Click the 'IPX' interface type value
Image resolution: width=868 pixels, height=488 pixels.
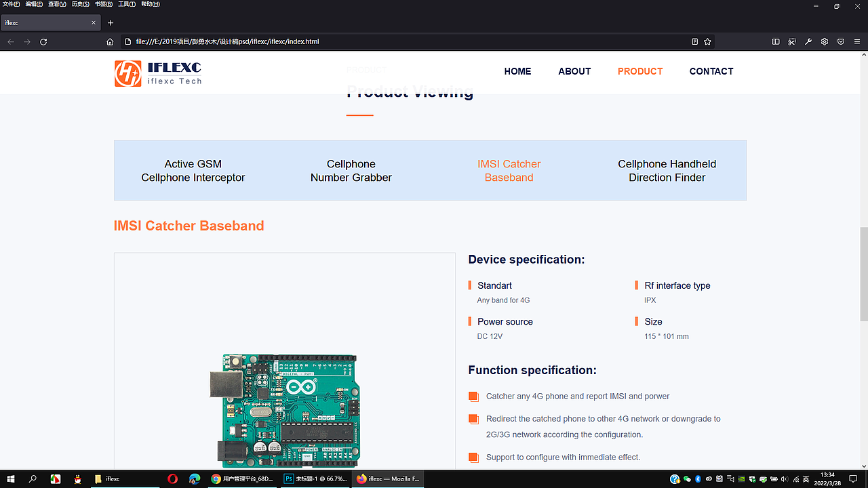[650, 300]
